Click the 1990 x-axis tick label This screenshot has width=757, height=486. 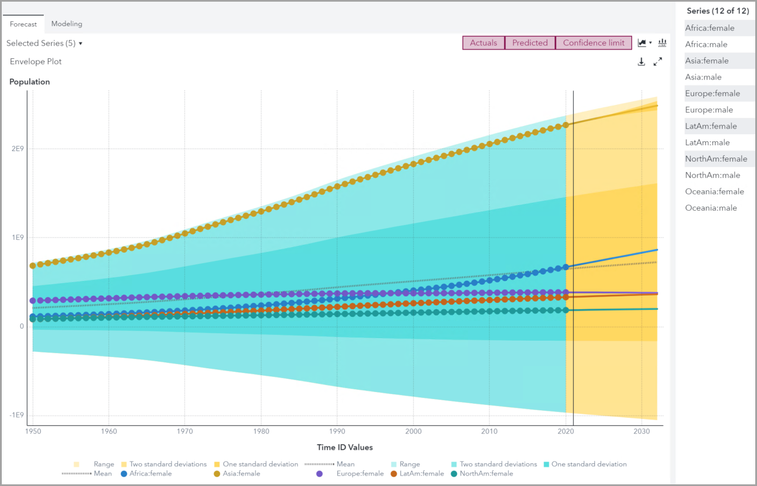click(337, 431)
